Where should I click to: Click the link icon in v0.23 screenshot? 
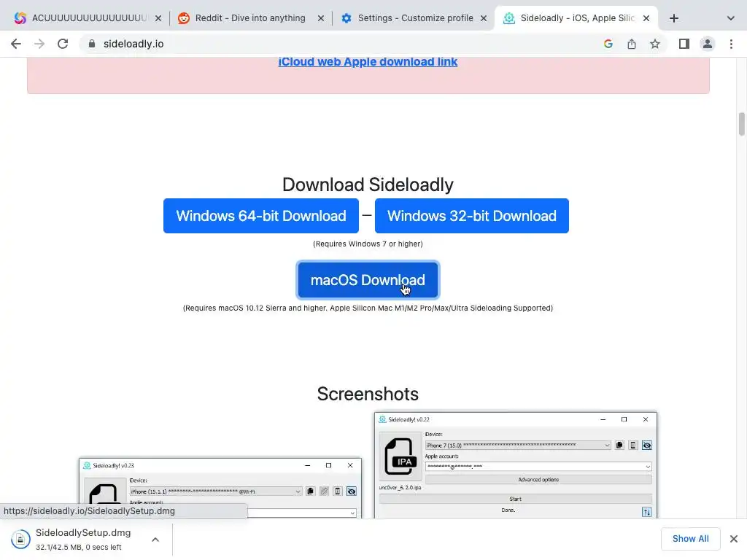click(x=324, y=491)
